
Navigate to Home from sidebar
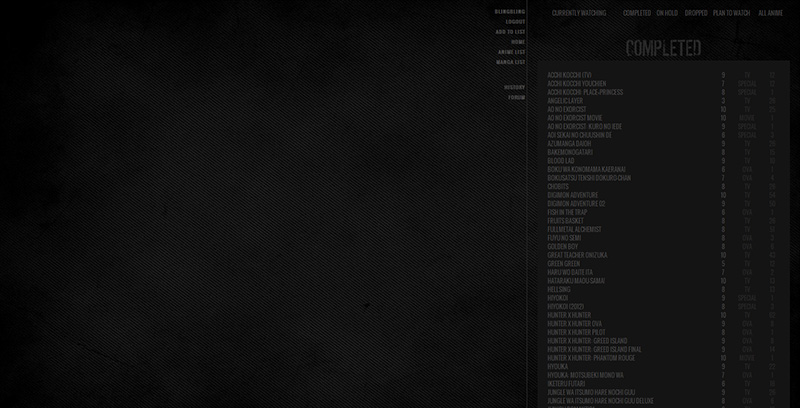tap(518, 42)
